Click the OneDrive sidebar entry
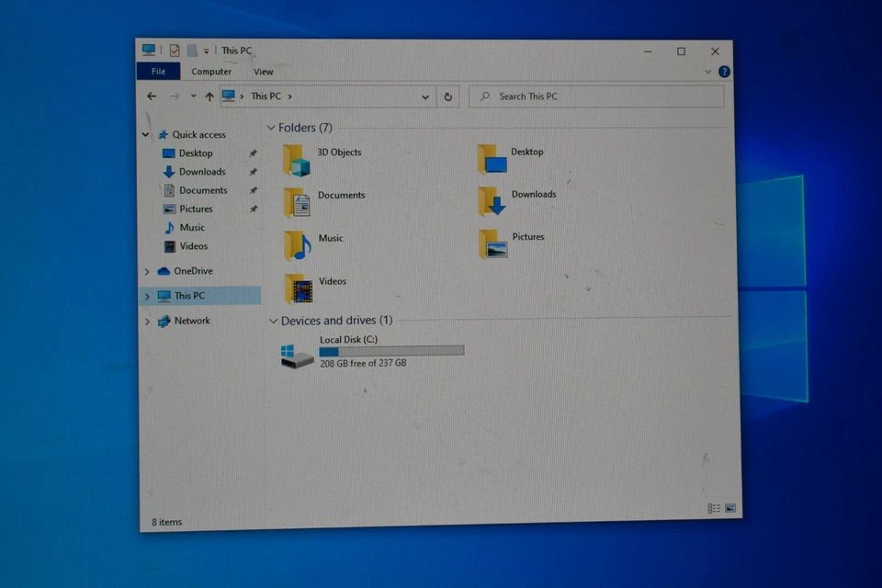This screenshot has width=882, height=588. [192, 271]
